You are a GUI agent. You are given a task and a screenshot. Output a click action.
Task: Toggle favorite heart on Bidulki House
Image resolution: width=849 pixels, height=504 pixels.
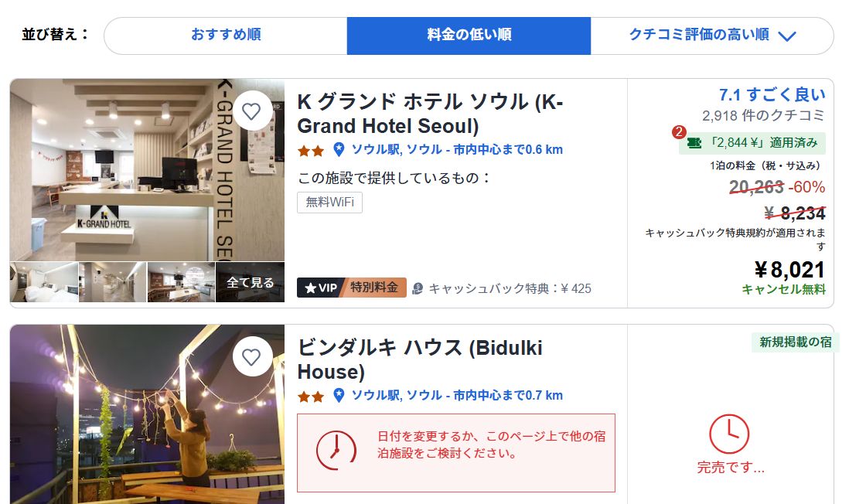pos(251,357)
